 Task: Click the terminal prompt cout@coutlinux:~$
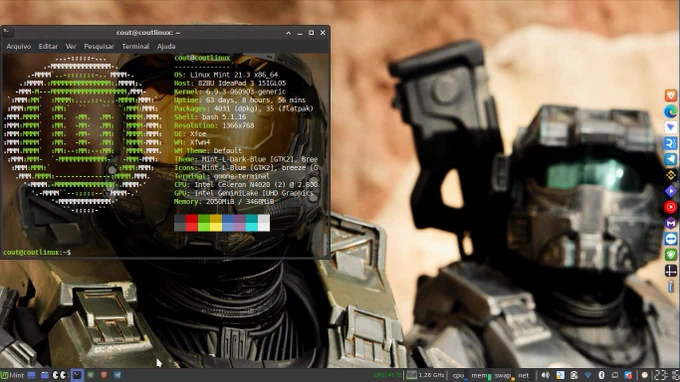(37, 252)
